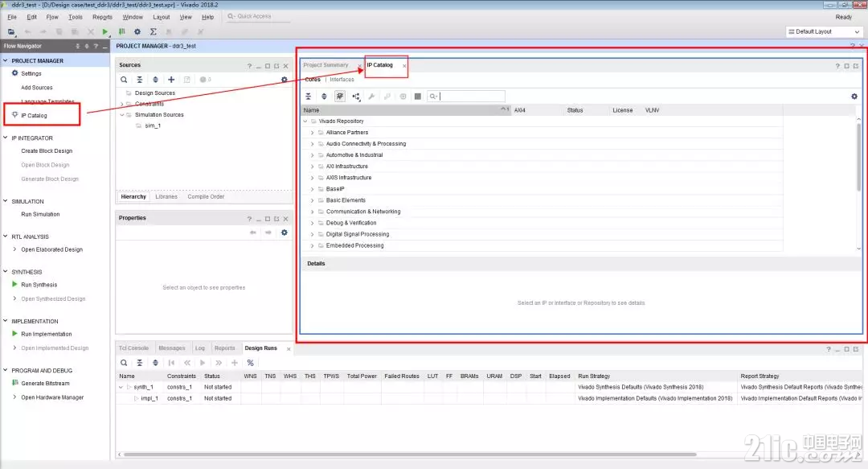Viewport: 868px width, 469px height.
Task: Expand all runs in the Design Runs toolbar
Action: pyautogui.click(x=156, y=363)
